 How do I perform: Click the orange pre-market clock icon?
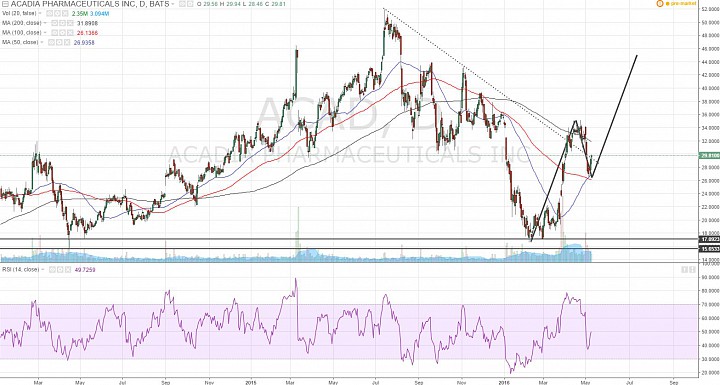660,3
